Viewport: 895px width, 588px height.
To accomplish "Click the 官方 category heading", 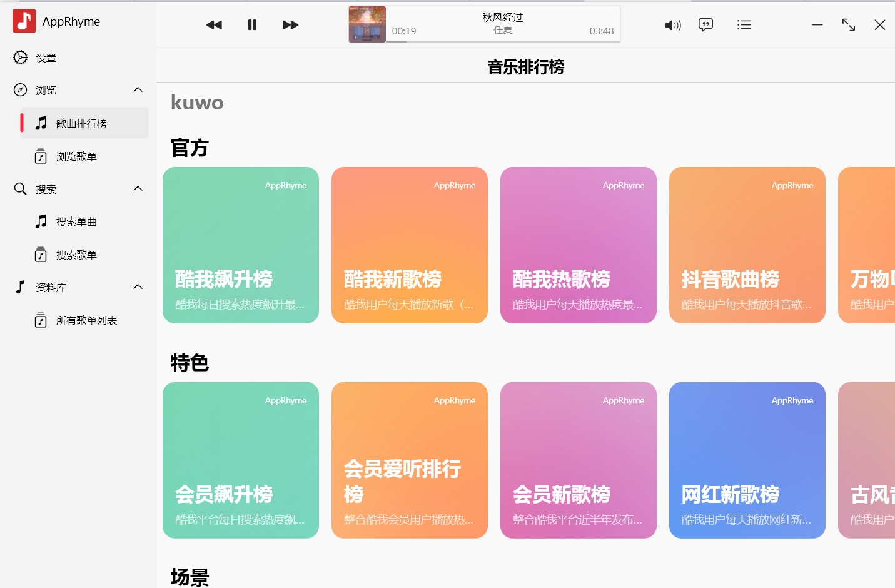I will (190, 148).
